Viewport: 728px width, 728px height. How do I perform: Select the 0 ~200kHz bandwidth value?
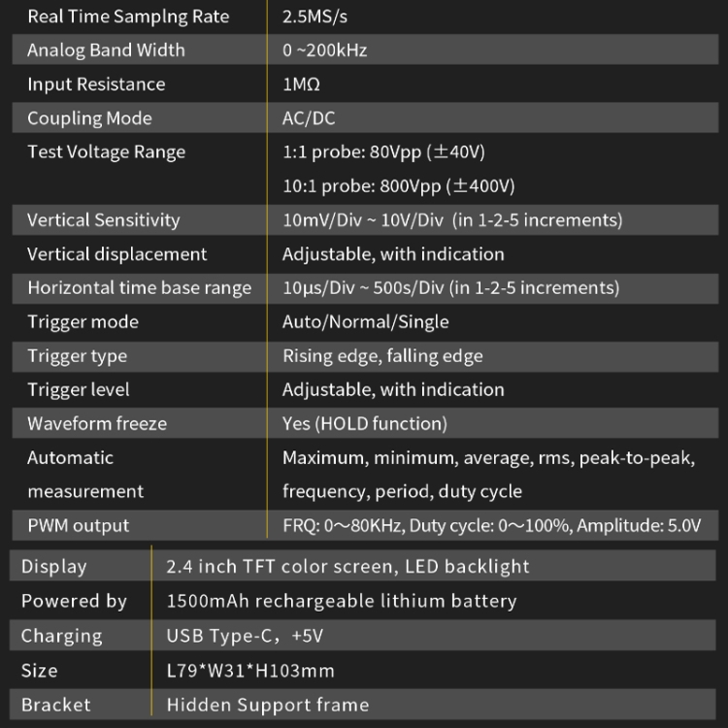pos(324,50)
